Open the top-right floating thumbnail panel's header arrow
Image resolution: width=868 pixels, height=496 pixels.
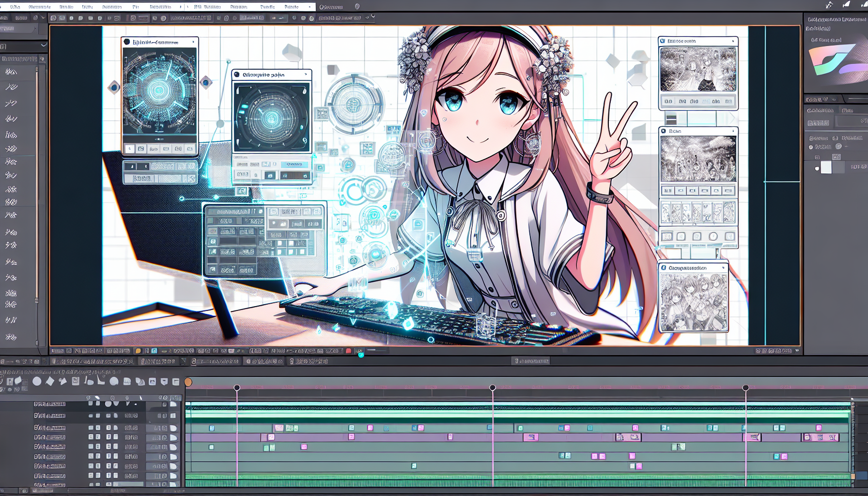pyautogui.click(x=733, y=41)
